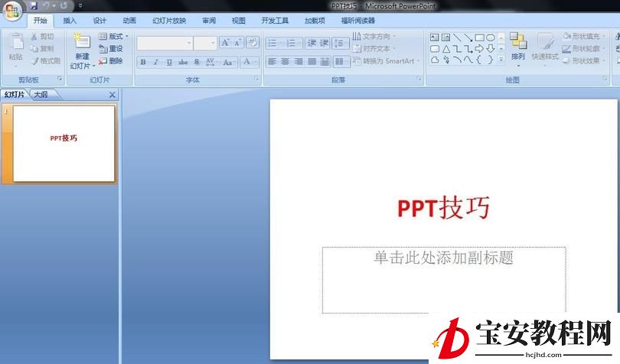Click the 粘贴 paste clipboard icon
Viewport: 620px width, 364px height.
[16, 42]
